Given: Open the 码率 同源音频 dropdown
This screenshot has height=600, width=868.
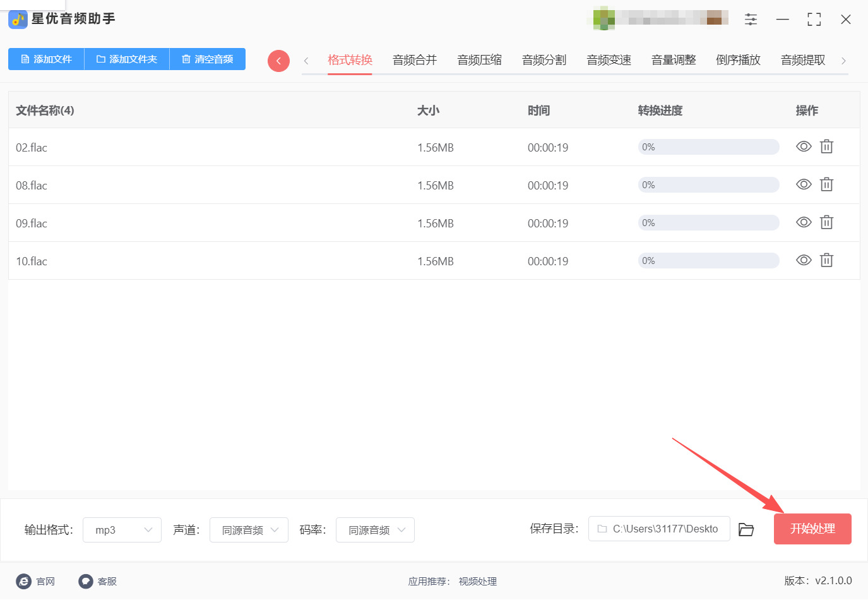Looking at the screenshot, I should pos(375,530).
